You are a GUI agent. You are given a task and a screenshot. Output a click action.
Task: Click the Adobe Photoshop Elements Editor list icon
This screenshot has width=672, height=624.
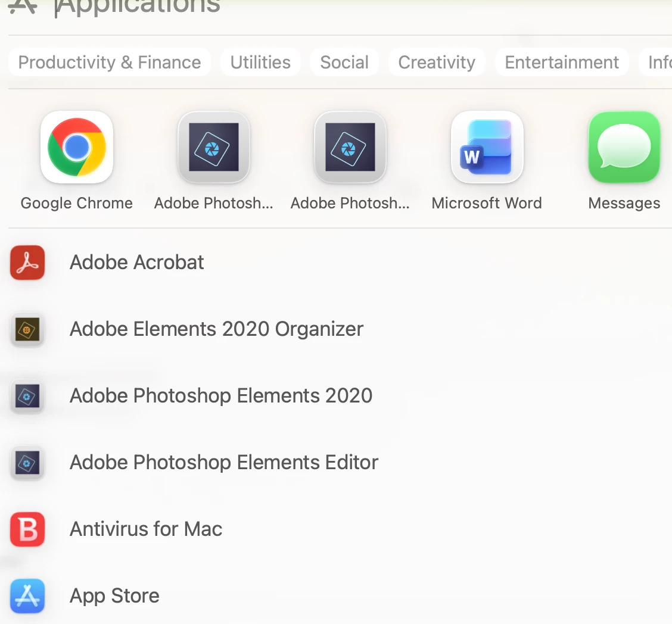(x=27, y=463)
